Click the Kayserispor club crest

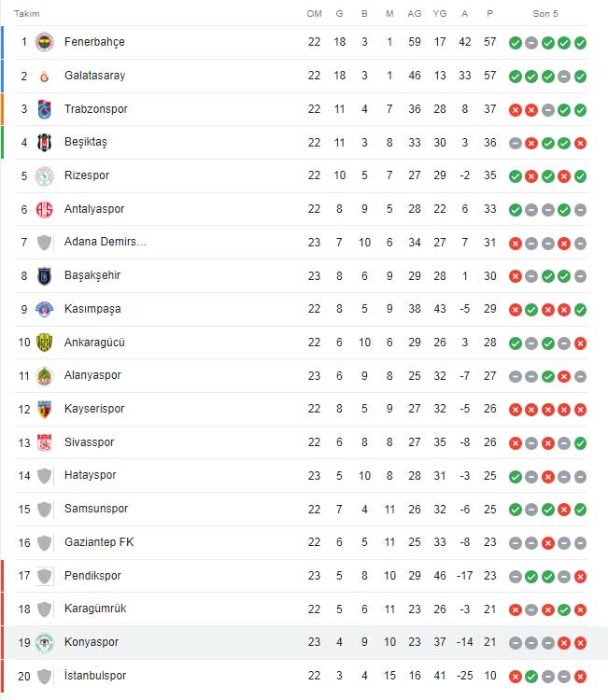tap(44, 410)
